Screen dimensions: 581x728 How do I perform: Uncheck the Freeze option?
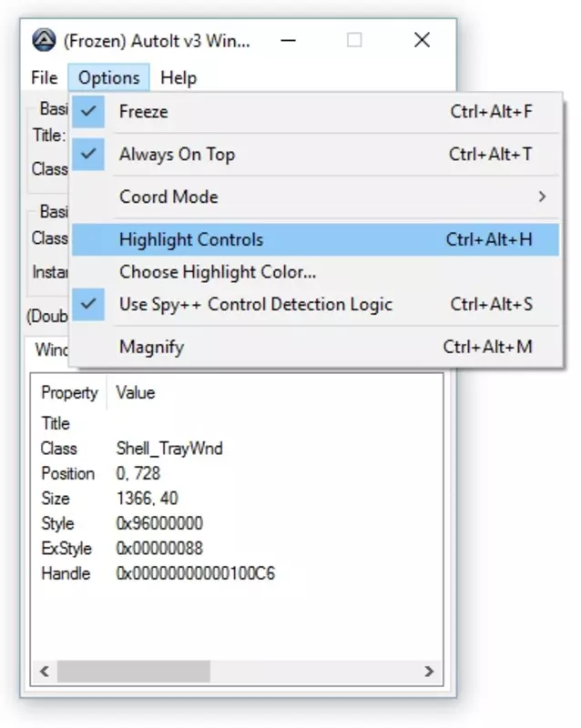316,111
